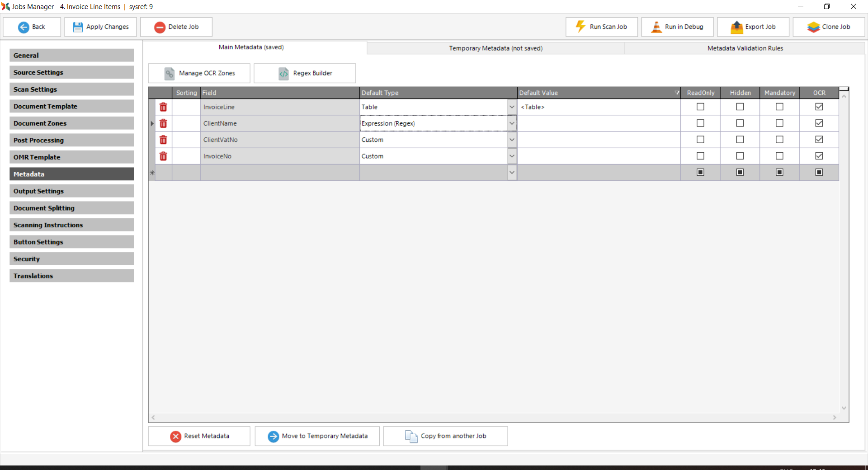Remove the InvoiceNo field using trash icon
The image size is (868, 470).
(163, 156)
